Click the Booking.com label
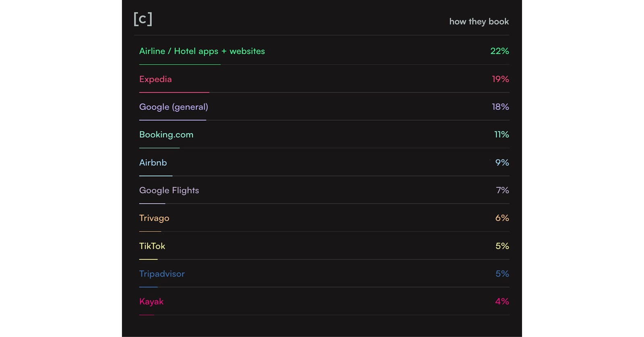 (x=166, y=135)
